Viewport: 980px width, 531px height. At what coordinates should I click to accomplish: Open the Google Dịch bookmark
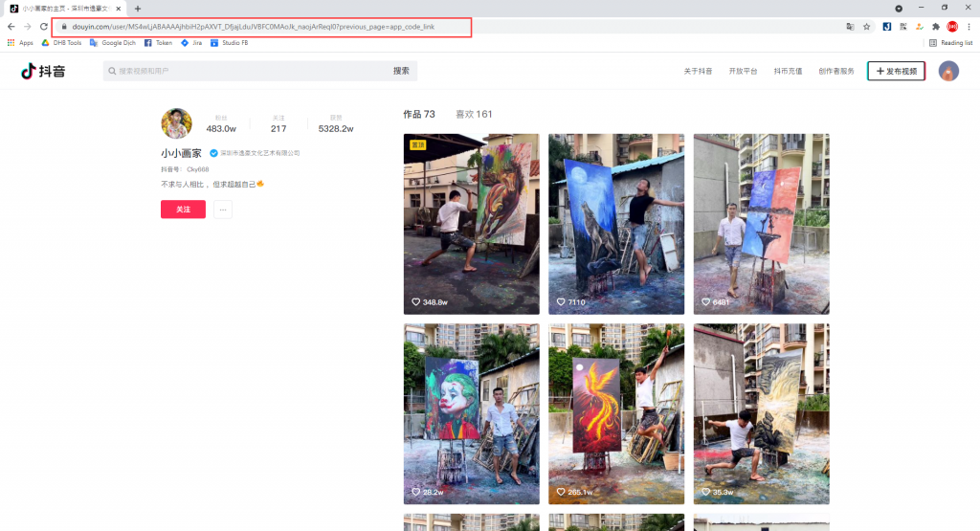113,43
